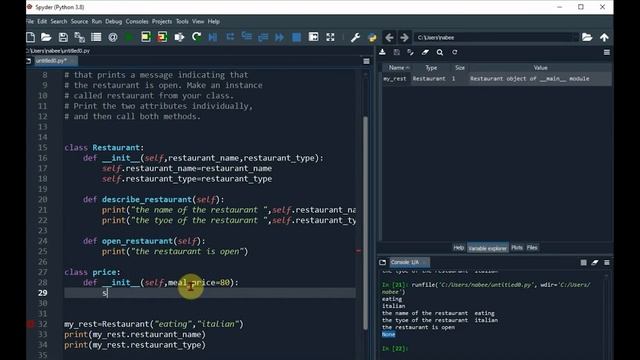
Task: Go back with left arrow icon
Action: pyautogui.click(x=389, y=38)
